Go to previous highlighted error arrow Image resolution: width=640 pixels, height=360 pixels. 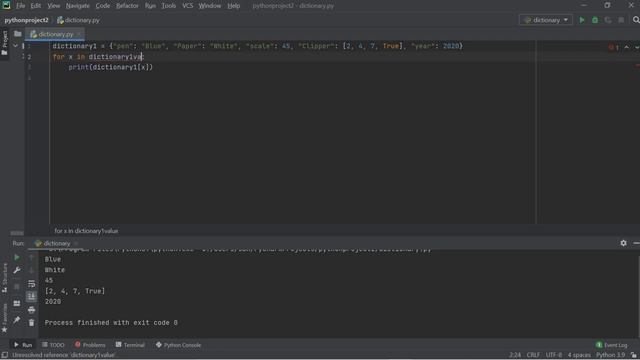pyautogui.click(x=627, y=47)
